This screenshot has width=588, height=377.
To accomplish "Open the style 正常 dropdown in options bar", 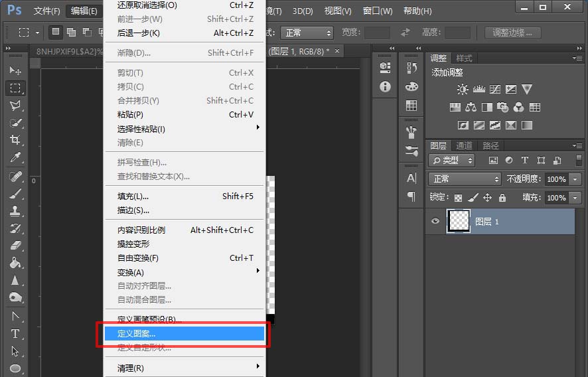I will [307, 33].
